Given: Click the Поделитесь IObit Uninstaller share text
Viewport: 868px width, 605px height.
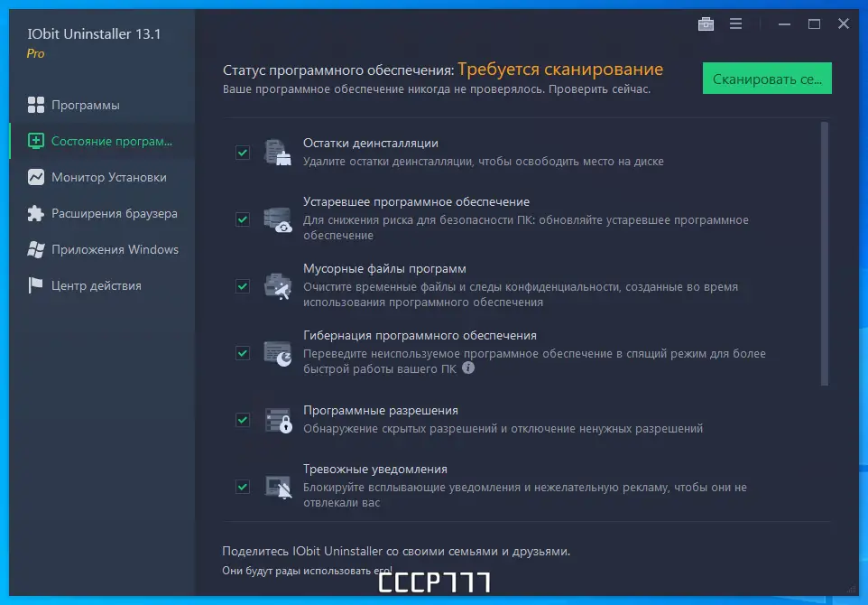Looking at the screenshot, I should tap(396, 551).
